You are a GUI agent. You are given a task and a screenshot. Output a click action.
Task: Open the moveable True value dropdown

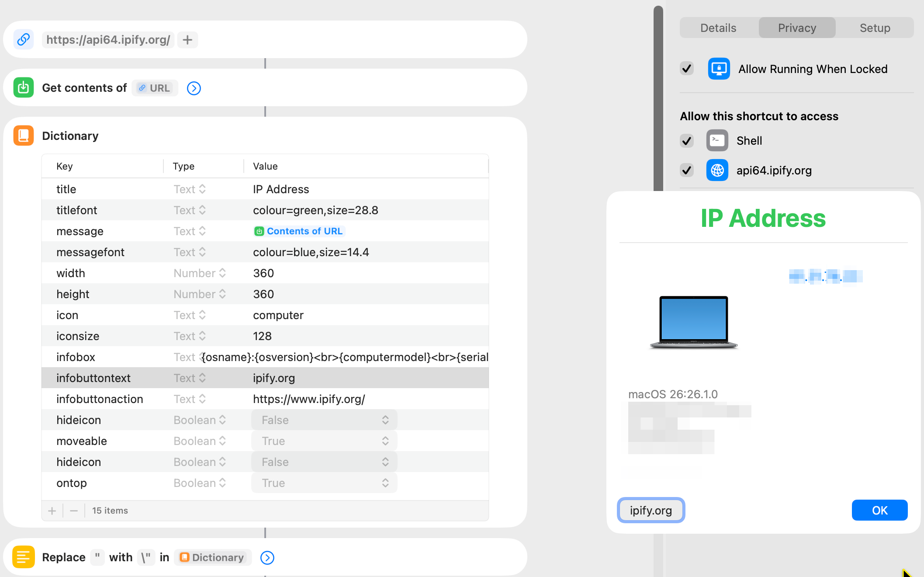pyautogui.click(x=324, y=441)
